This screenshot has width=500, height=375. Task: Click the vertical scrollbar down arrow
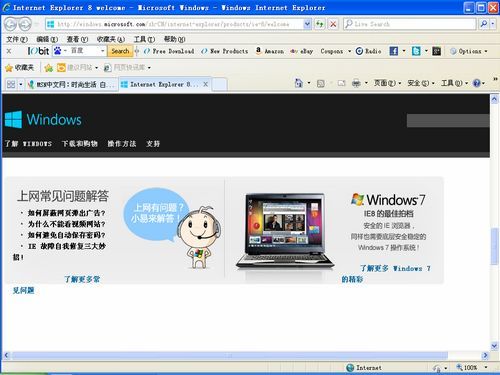494,346
